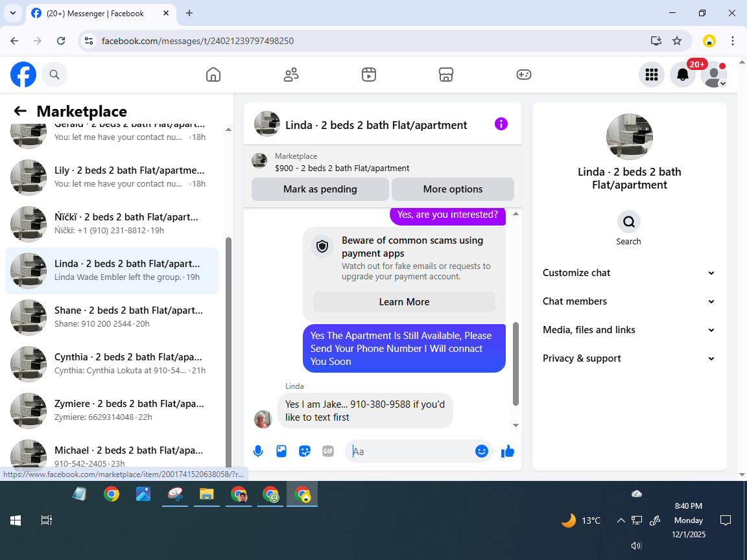Open Lily conversation in the list
The image size is (747, 560).
pyautogui.click(x=112, y=177)
